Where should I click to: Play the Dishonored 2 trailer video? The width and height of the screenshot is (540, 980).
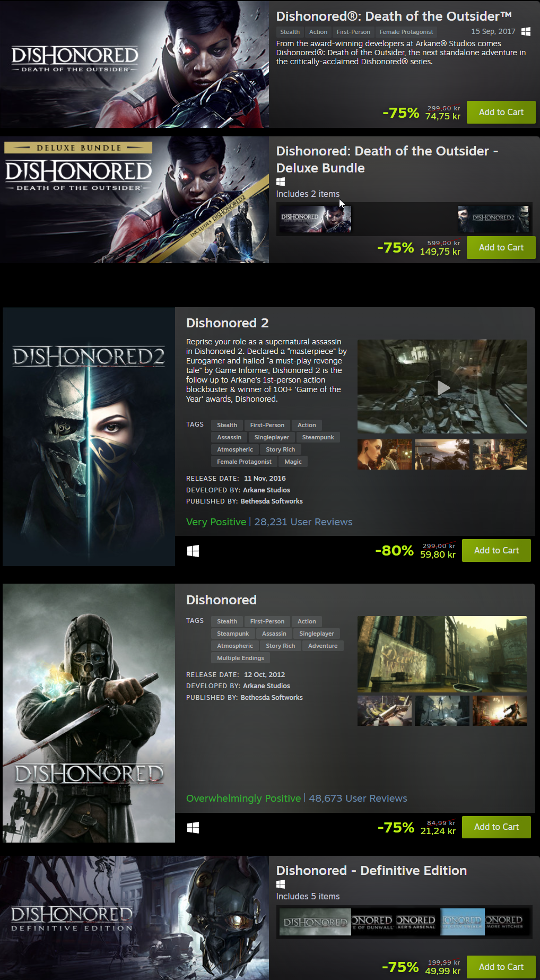coord(442,387)
